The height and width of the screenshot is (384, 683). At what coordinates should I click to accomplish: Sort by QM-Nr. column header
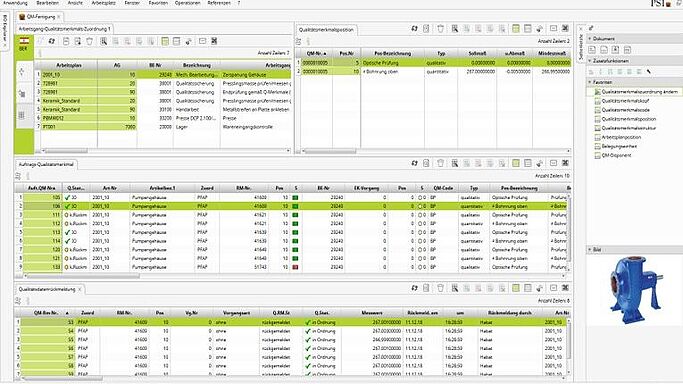(316, 54)
